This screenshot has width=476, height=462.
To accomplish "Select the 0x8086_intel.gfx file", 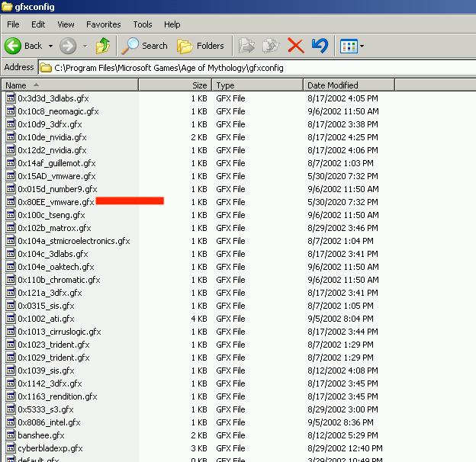I will (x=49, y=422).
